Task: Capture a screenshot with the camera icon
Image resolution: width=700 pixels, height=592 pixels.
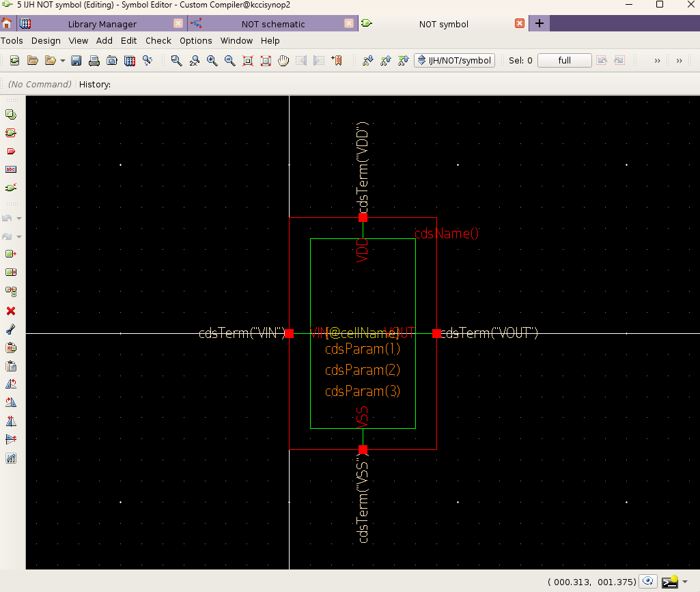Action: 111,61
